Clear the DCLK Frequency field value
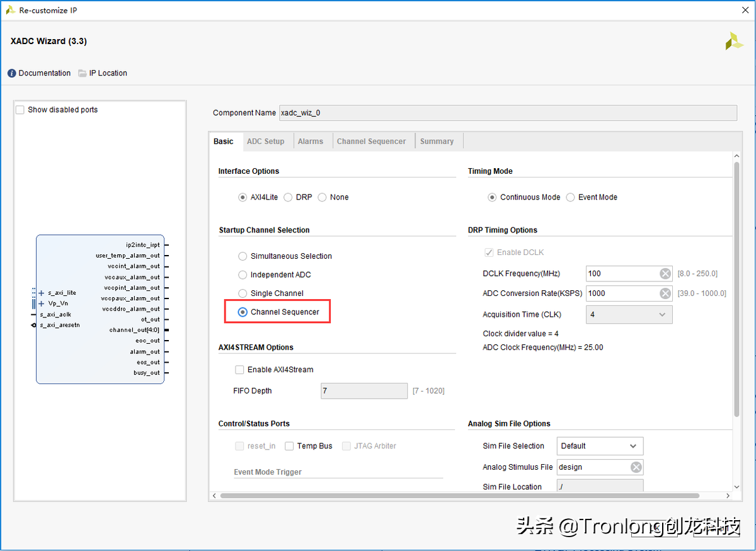Image resolution: width=756 pixels, height=551 pixels. 665,273
